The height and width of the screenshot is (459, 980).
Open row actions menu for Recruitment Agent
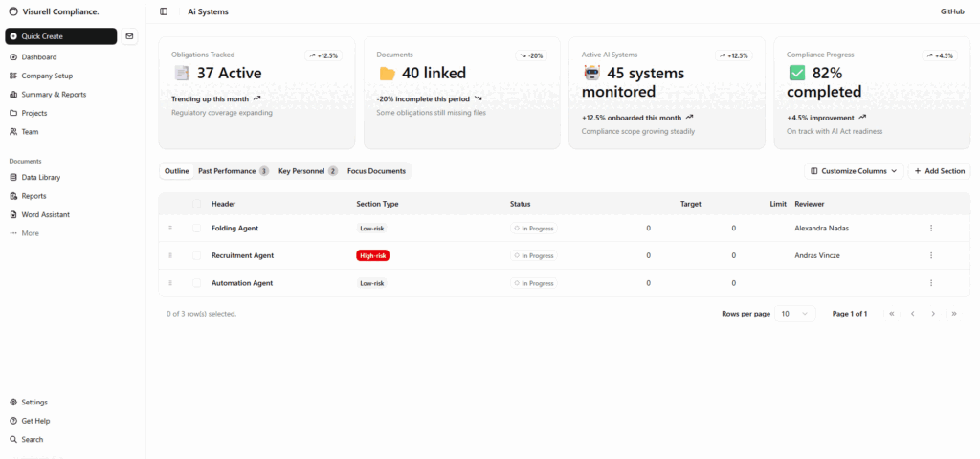pyautogui.click(x=930, y=256)
